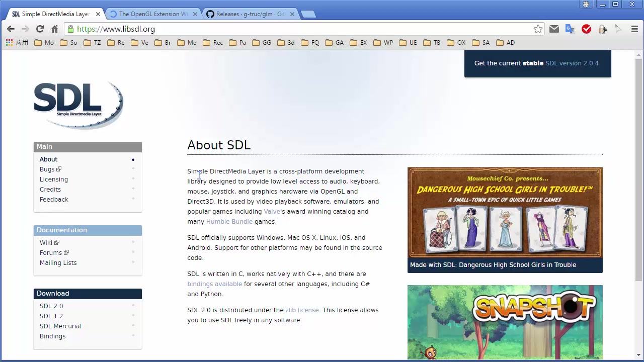Bookmark this page with the star icon
The image size is (644, 362).
(538, 29)
